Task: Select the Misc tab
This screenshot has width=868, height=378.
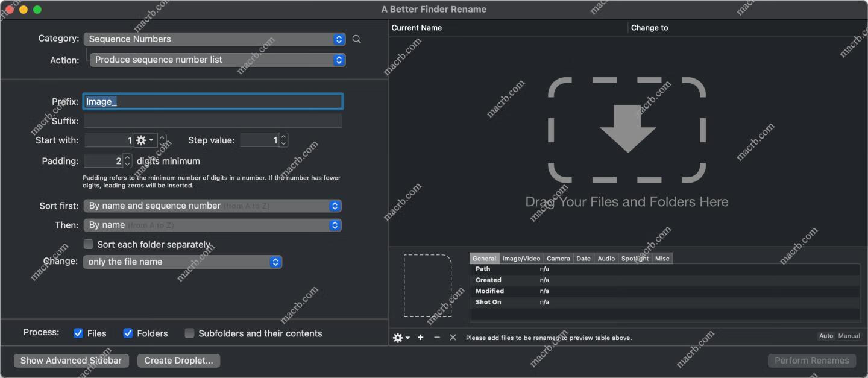Action: pyautogui.click(x=662, y=258)
